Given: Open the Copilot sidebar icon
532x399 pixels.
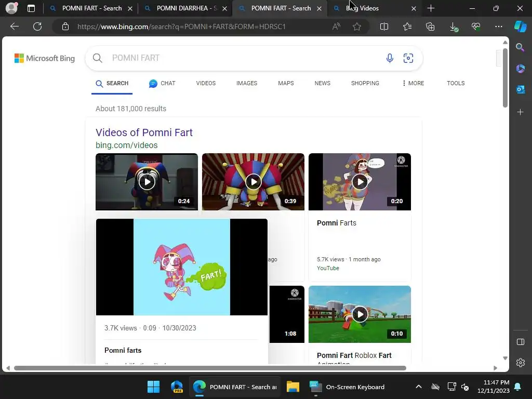Looking at the screenshot, I should tap(521, 26).
